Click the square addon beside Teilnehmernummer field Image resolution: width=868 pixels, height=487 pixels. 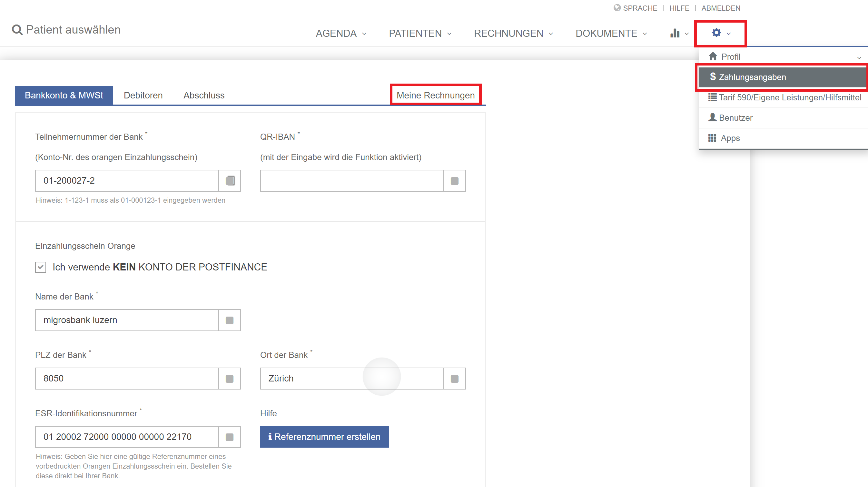230,181
